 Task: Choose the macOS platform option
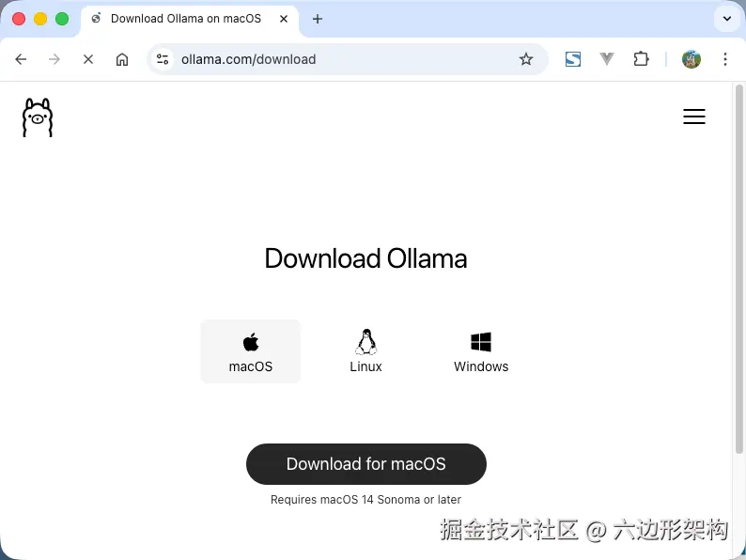pyautogui.click(x=251, y=351)
